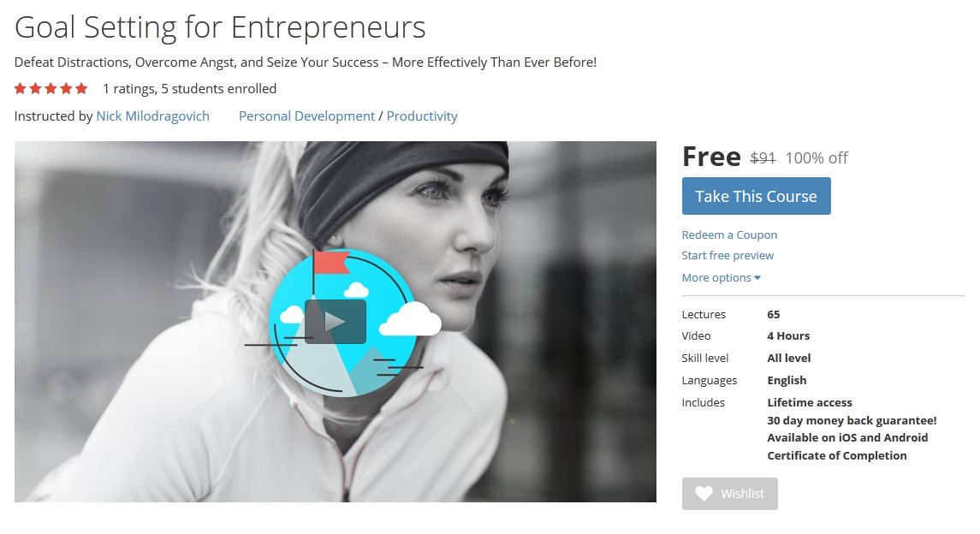The image size is (980, 534).
Task: Click the struck-through $91 price
Action: [763, 158]
